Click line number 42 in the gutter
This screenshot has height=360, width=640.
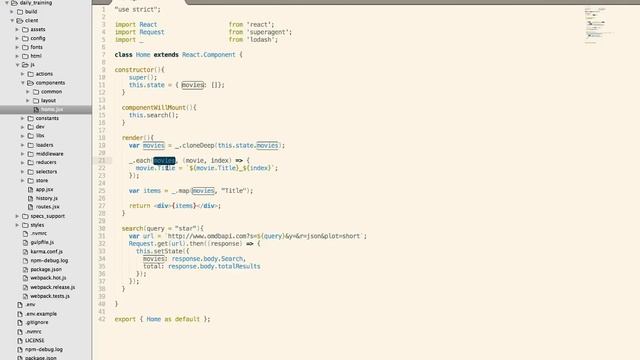[102, 319]
